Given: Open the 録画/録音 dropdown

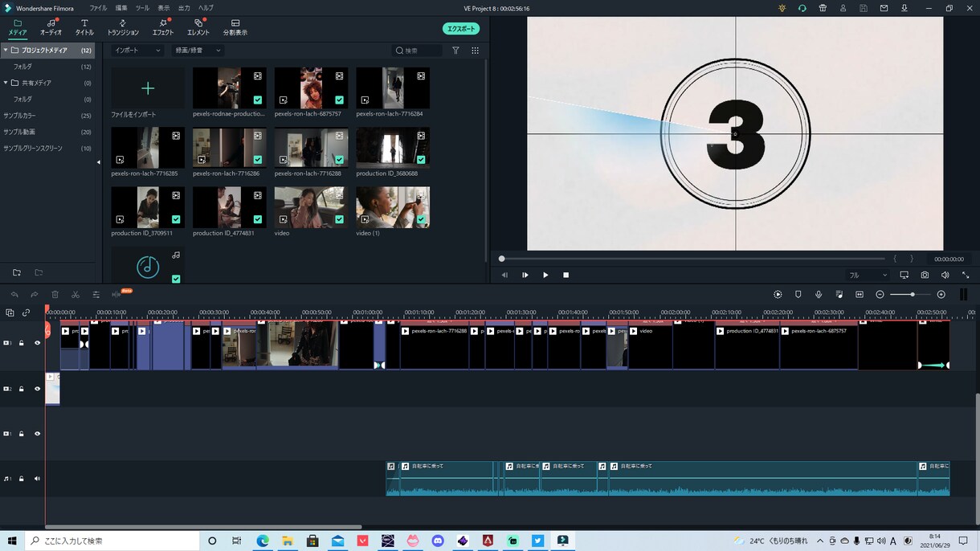Looking at the screenshot, I should tap(198, 51).
